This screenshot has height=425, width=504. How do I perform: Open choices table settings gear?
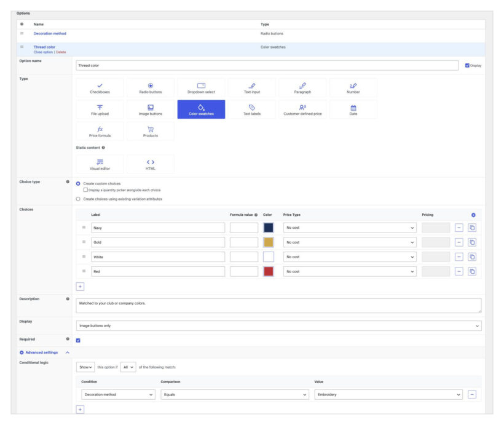click(473, 215)
